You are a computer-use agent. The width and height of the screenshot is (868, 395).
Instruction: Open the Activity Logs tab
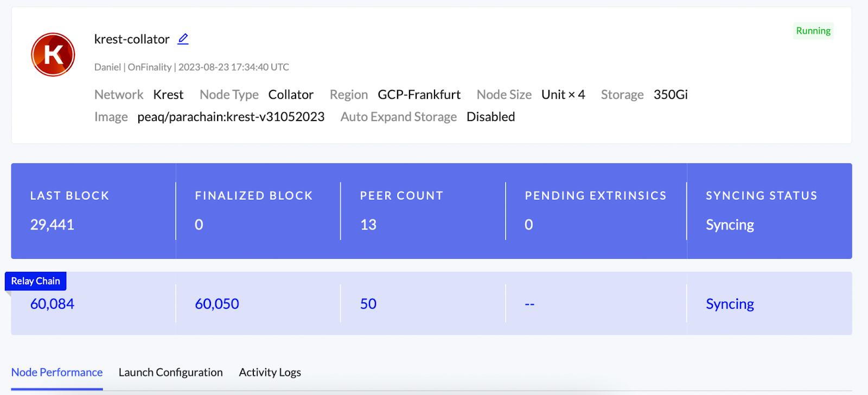pyautogui.click(x=270, y=372)
